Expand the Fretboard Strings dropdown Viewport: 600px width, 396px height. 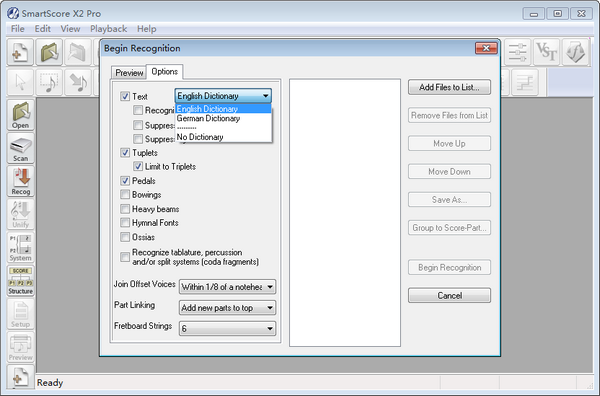click(227, 328)
